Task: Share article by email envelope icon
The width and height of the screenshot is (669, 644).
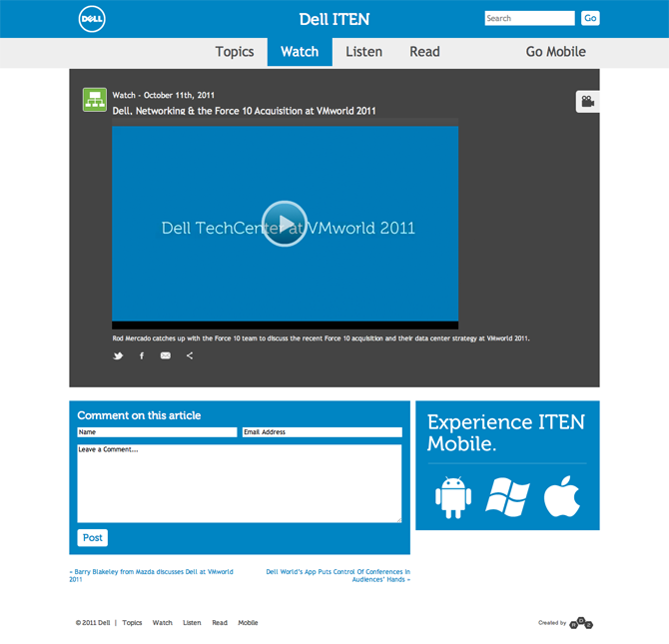Action: pyautogui.click(x=166, y=355)
